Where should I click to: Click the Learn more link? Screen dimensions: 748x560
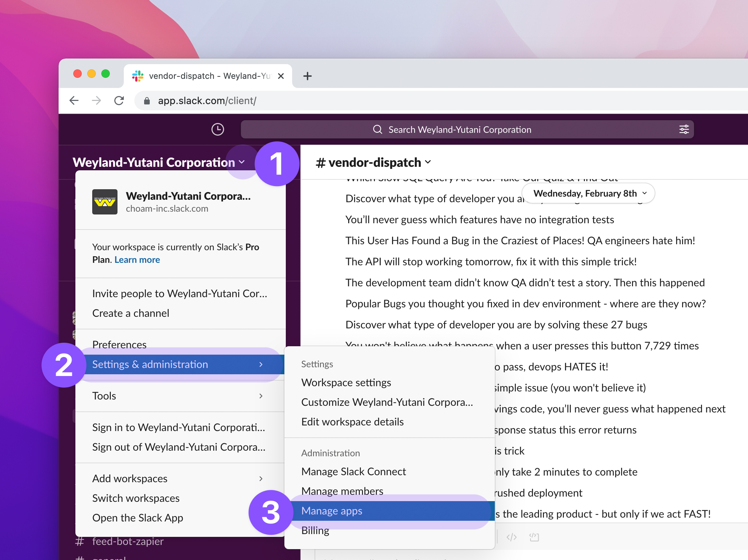tap(137, 260)
